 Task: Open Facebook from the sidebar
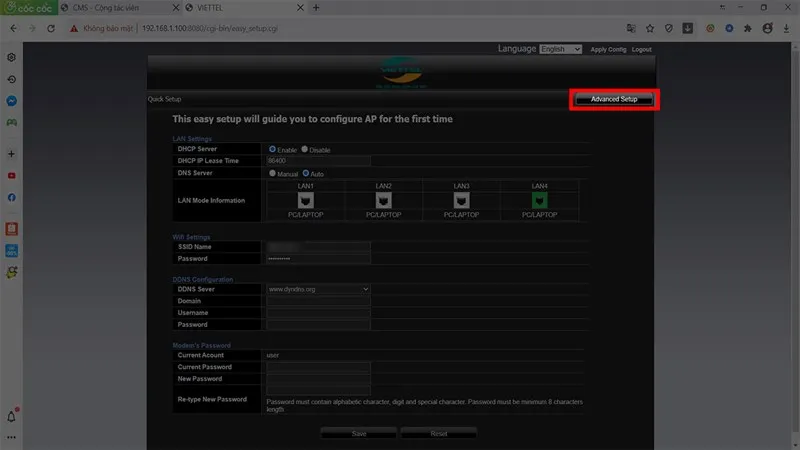click(11, 198)
